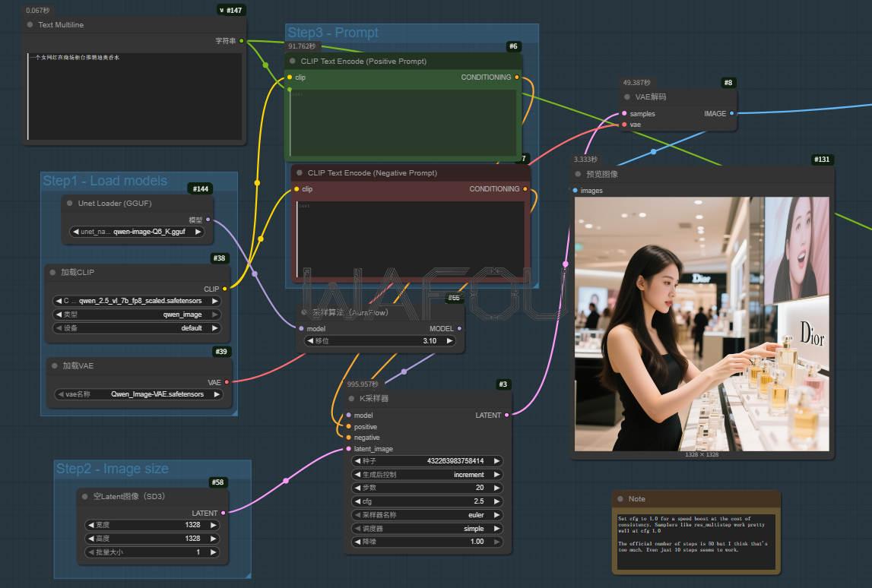Decrease 移位 with its left arrow

tap(310, 340)
